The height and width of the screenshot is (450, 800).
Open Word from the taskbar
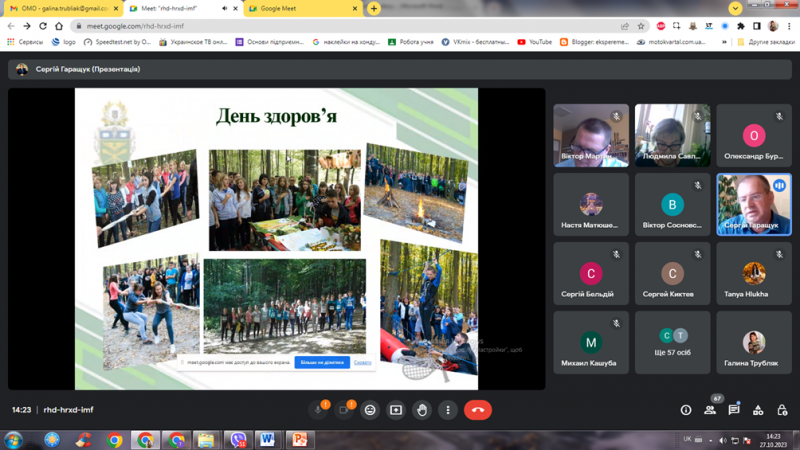point(267,440)
